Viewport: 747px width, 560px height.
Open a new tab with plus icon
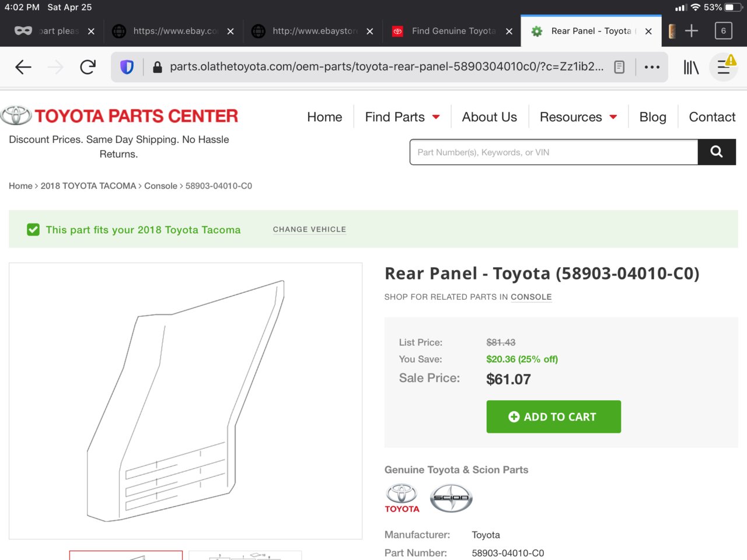(692, 31)
